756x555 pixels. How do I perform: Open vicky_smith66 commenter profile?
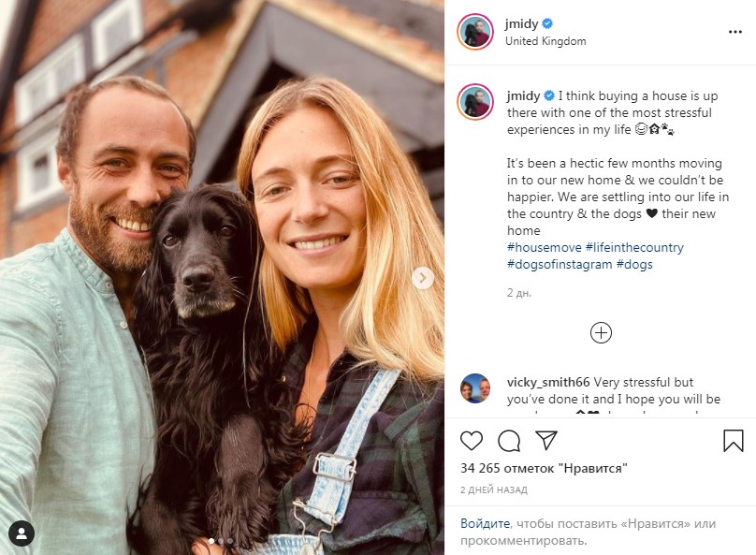tap(548, 383)
